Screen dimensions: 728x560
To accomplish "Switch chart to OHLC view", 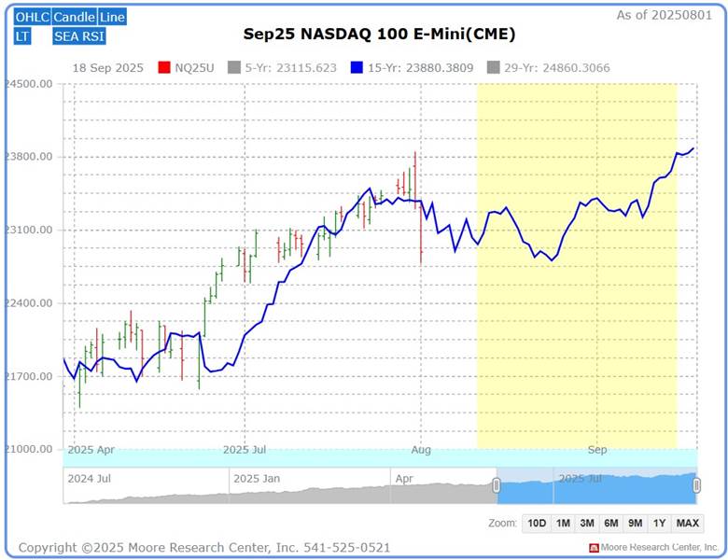I will 32,17.
